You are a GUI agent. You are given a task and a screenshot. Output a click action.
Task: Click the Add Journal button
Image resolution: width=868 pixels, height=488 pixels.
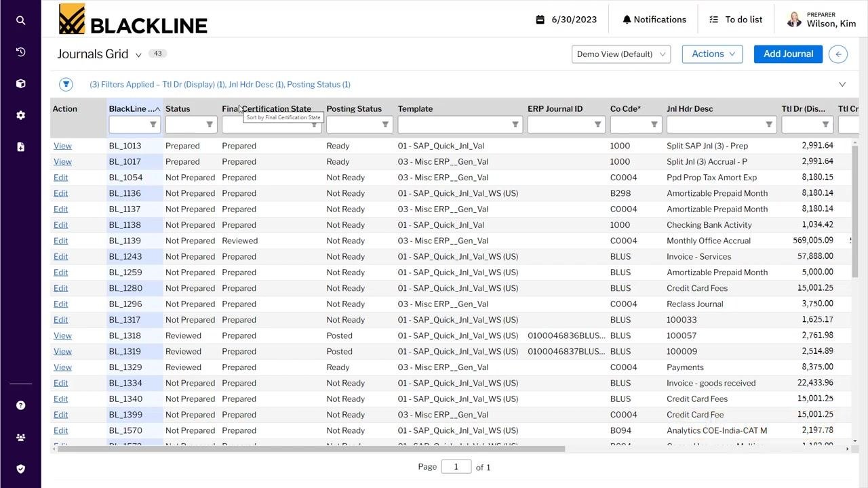pyautogui.click(x=788, y=54)
